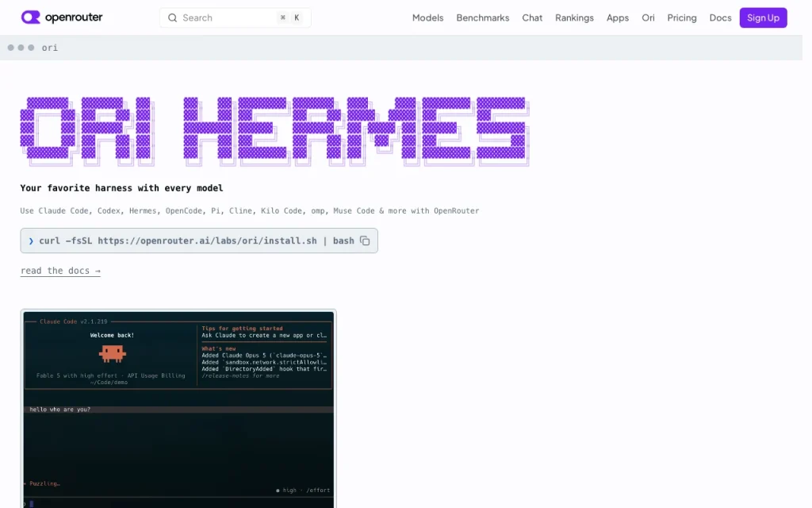The image size is (812, 508).
Task: Copy the curl install command
Action: (x=365, y=241)
